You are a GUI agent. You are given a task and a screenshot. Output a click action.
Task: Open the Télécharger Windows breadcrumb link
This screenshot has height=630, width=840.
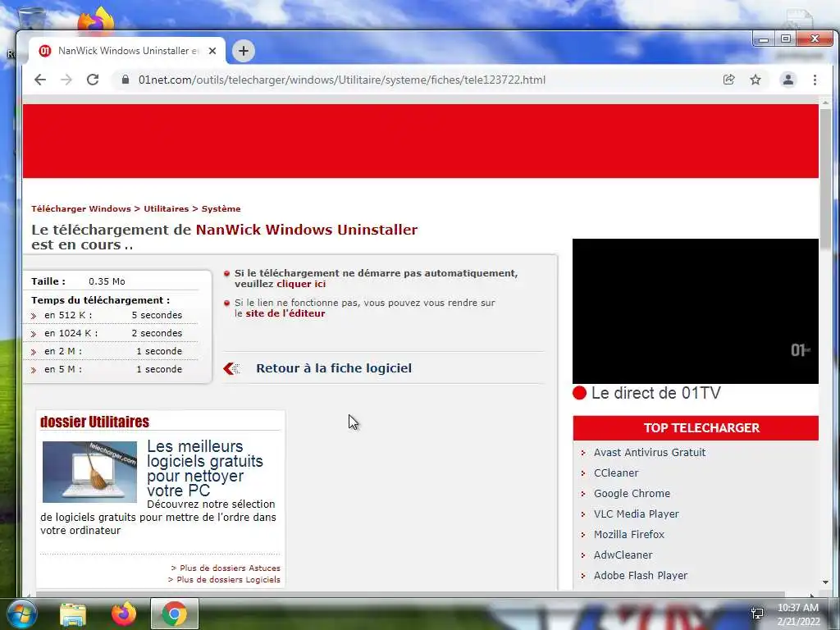click(x=81, y=209)
